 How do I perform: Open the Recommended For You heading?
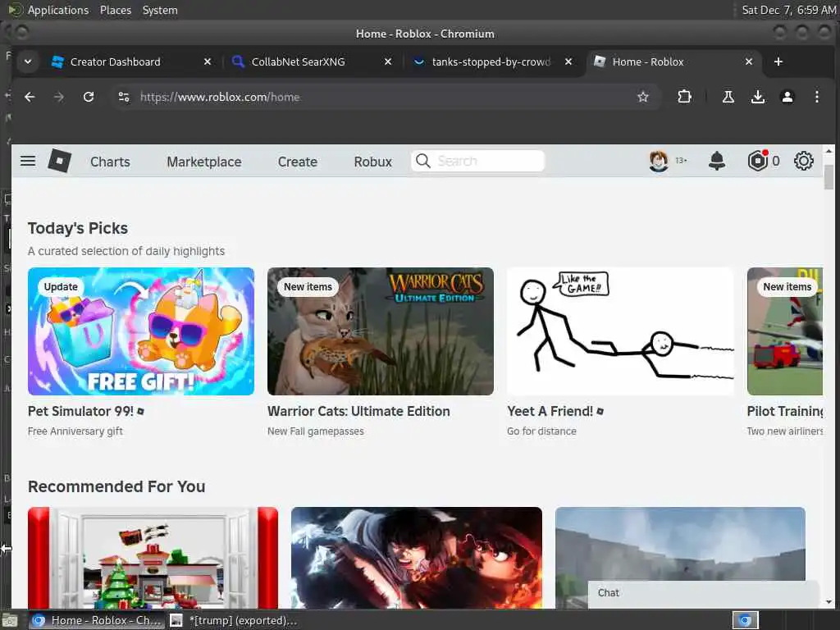point(116,486)
